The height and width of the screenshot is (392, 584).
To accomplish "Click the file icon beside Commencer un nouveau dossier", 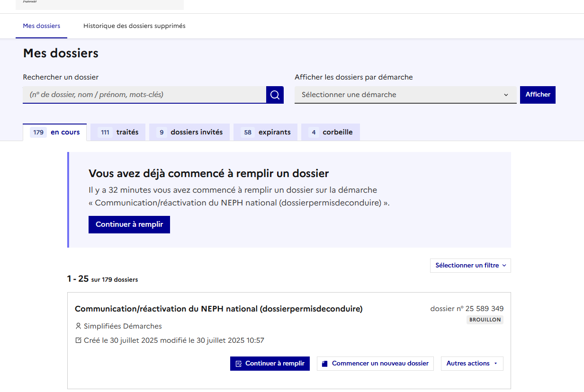I will pyautogui.click(x=324, y=364).
